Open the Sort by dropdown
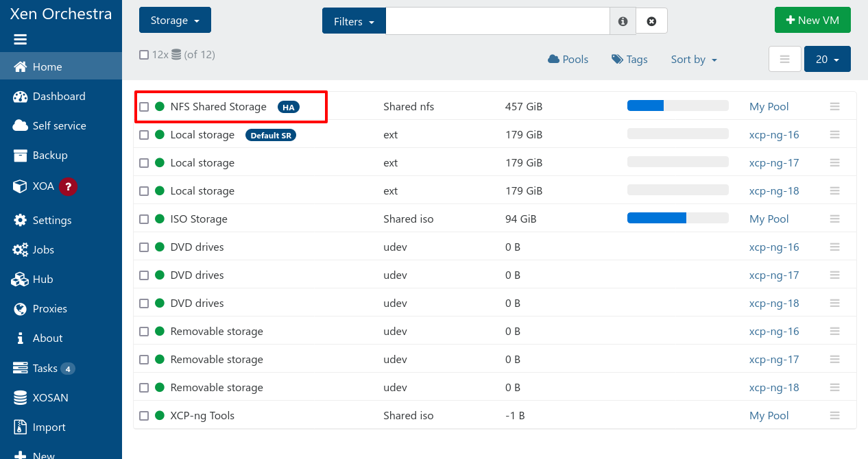 (x=694, y=60)
